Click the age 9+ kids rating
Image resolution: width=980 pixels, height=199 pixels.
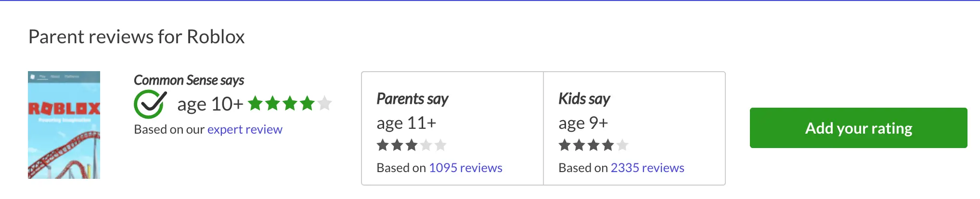(583, 123)
